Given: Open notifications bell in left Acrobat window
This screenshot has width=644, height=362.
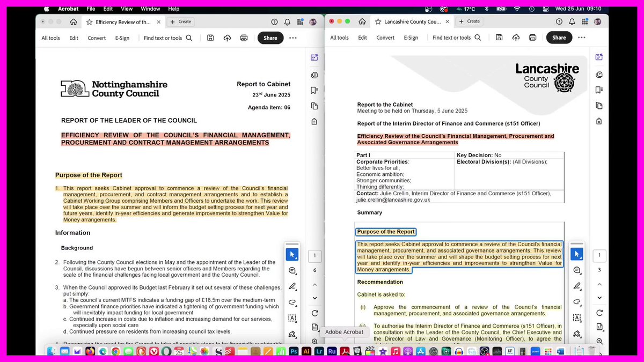Looking at the screenshot, I should click(287, 22).
